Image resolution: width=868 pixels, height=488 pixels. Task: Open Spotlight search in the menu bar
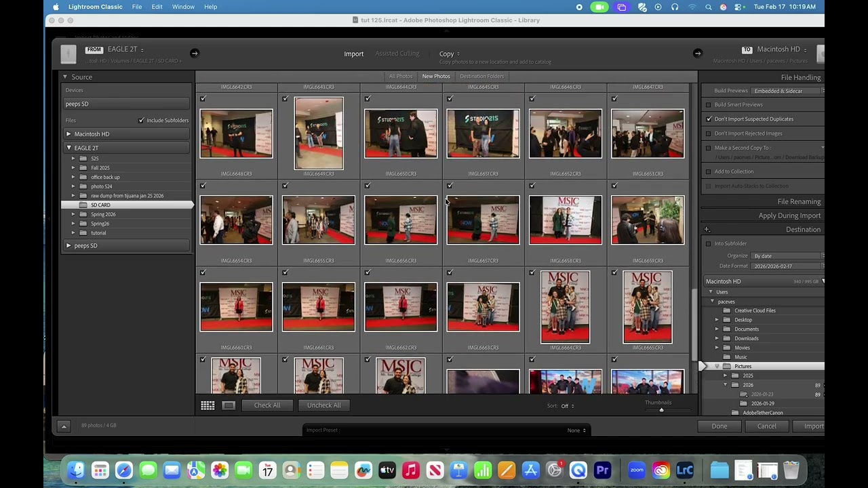[x=709, y=7]
